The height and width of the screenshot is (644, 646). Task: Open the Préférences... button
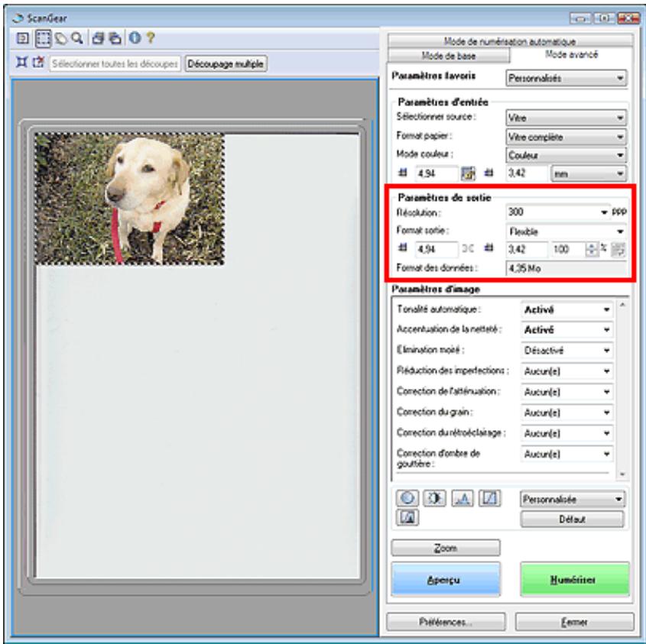coord(446,622)
